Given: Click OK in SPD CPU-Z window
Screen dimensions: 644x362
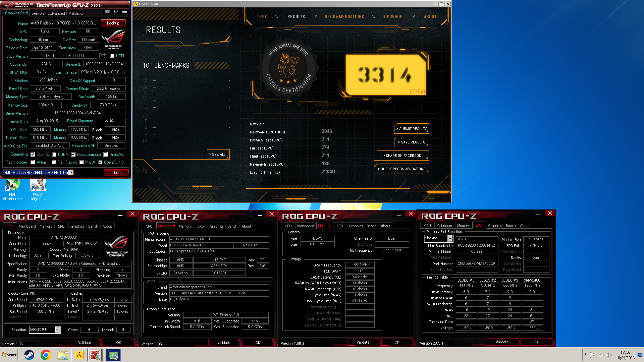Looking at the screenshot, I should click(x=536, y=342).
